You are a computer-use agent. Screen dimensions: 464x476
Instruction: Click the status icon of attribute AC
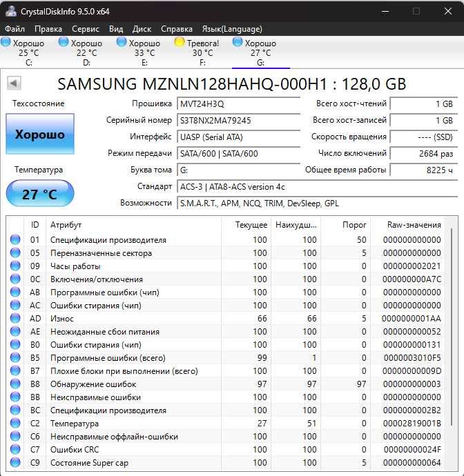pos(15,305)
